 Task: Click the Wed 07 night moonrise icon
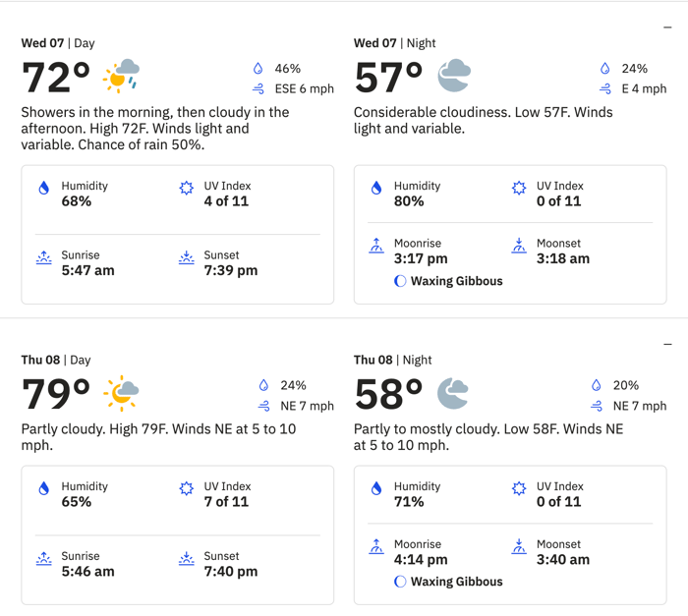pyautogui.click(x=376, y=246)
